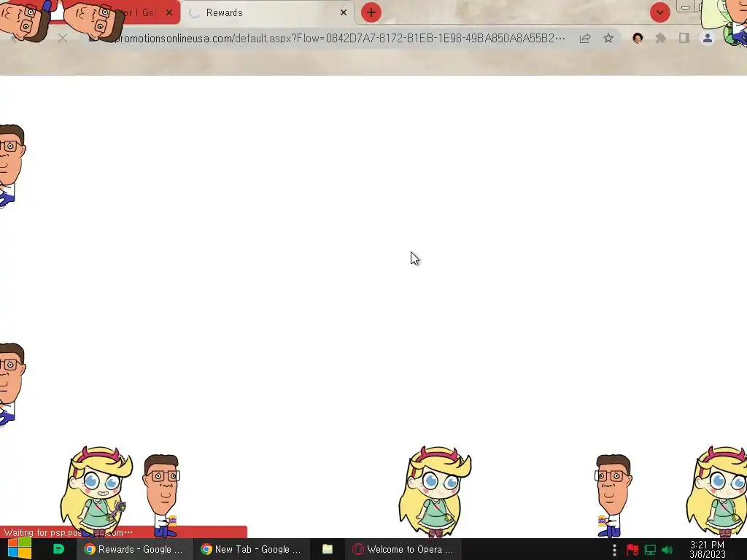Close the first red browser tab
This screenshot has width=747, height=560.
[169, 13]
